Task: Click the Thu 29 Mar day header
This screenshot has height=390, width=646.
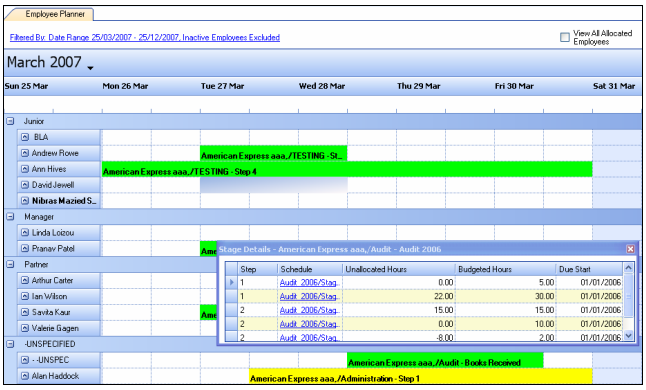Action: 419,86
